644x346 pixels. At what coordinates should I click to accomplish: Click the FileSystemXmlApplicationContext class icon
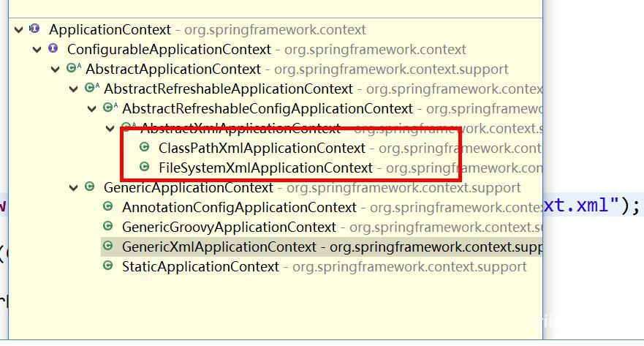point(144,167)
